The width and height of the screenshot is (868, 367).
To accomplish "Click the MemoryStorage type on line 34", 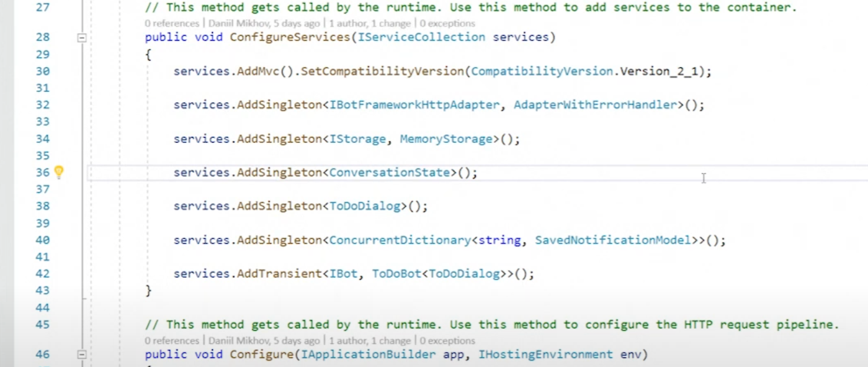I will [446, 139].
